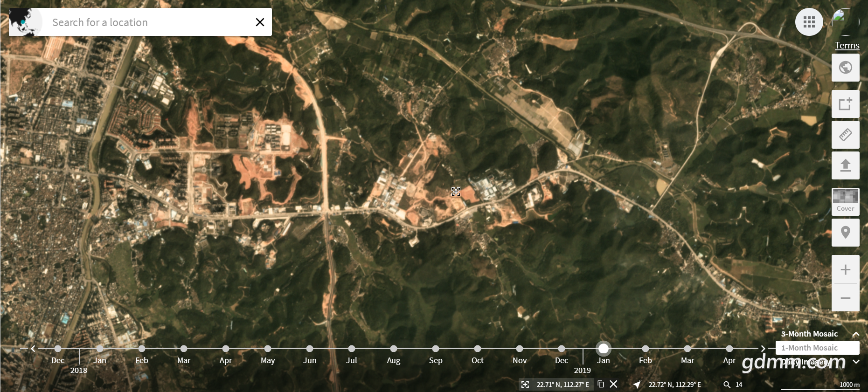Toggle the Cover layer thumbnail
The image size is (868, 392).
(x=845, y=201)
